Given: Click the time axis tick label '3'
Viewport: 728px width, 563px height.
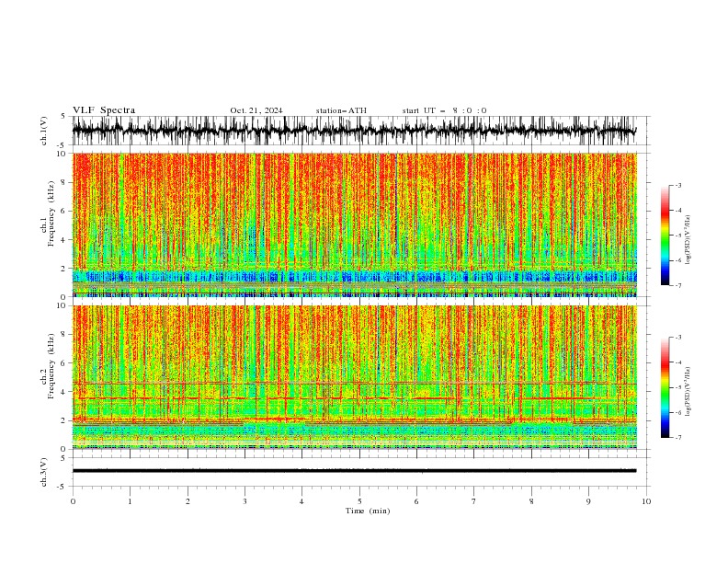Looking at the screenshot, I should coord(245,501).
